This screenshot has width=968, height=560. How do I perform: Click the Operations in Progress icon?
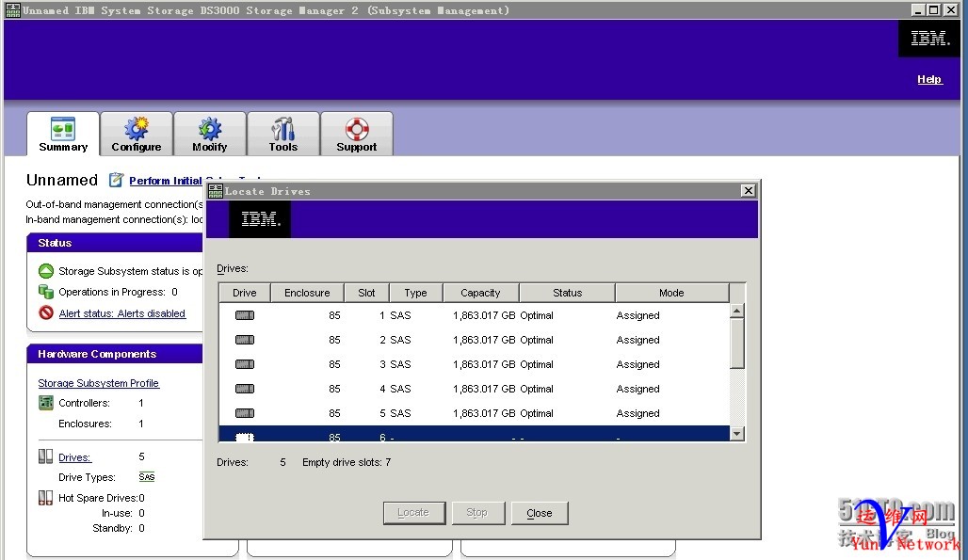(x=46, y=291)
